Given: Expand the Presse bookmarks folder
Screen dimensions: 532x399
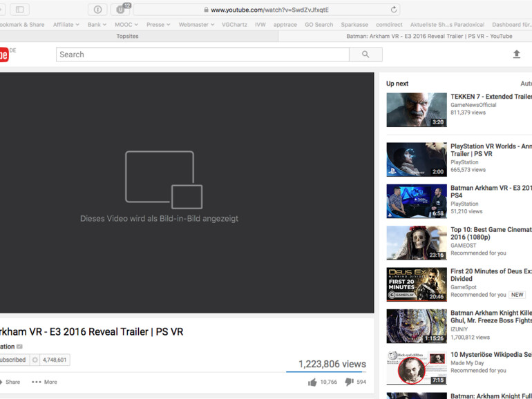Looking at the screenshot, I should 158,25.
